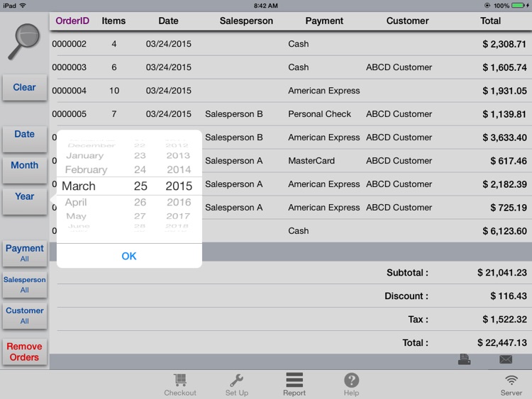Viewport: 532px width, 399px height.
Task: Click the Total column header
Action: [491, 21]
